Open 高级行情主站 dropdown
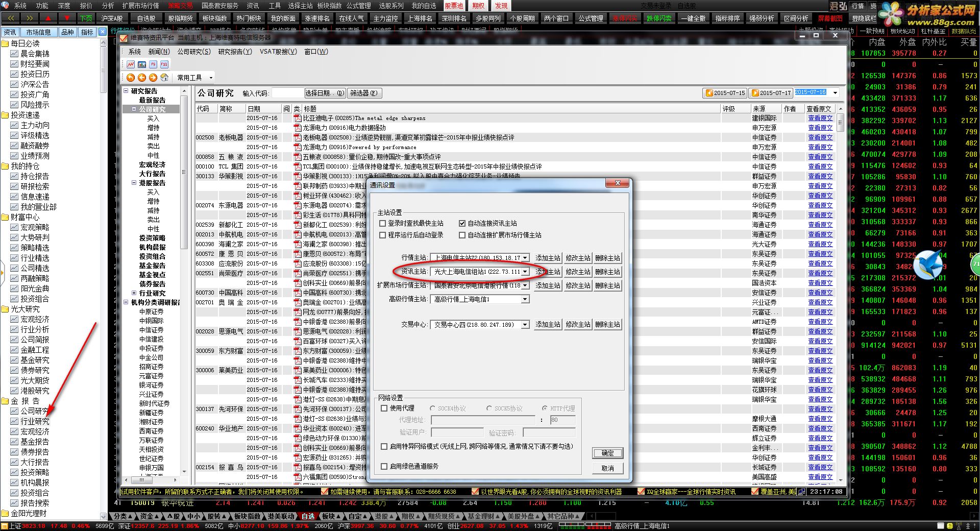 [x=525, y=299]
